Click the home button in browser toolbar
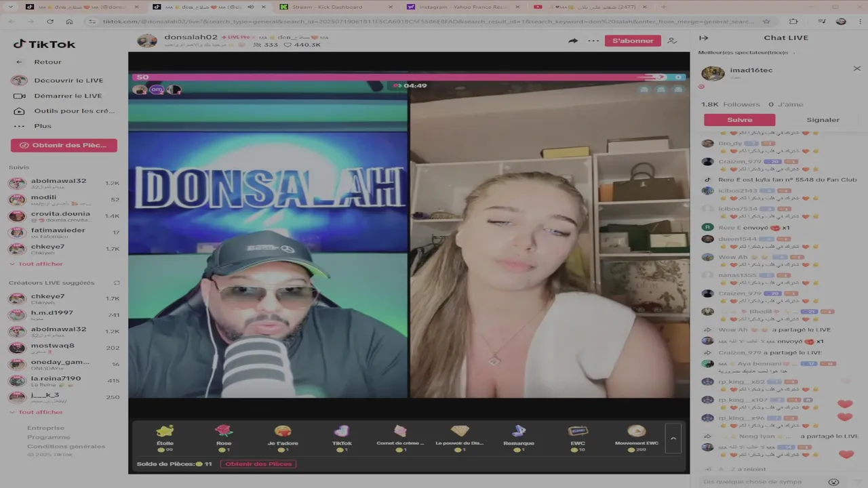Image resolution: width=868 pixels, height=488 pixels. (x=69, y=22)
